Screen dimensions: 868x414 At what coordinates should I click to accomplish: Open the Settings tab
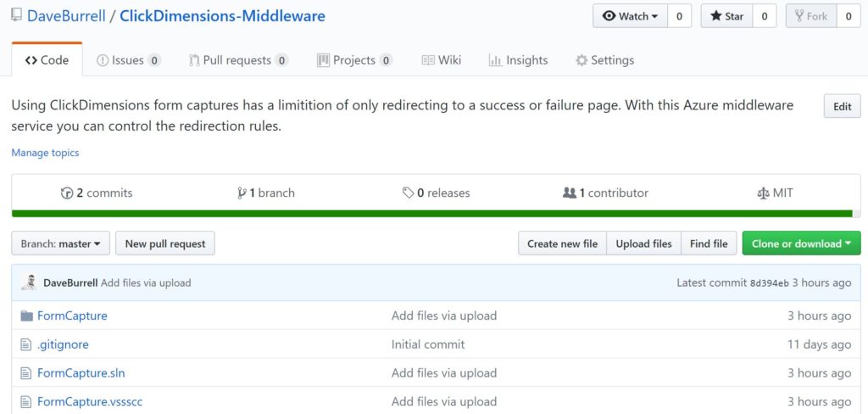pyautogui.click(x=604, y=60)
